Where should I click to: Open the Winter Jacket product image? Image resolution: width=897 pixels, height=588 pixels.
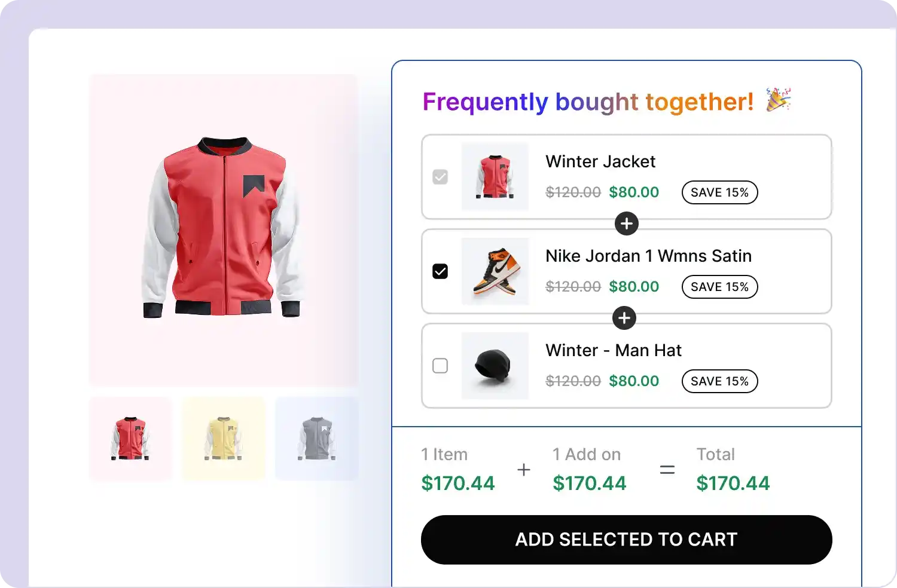495,177
